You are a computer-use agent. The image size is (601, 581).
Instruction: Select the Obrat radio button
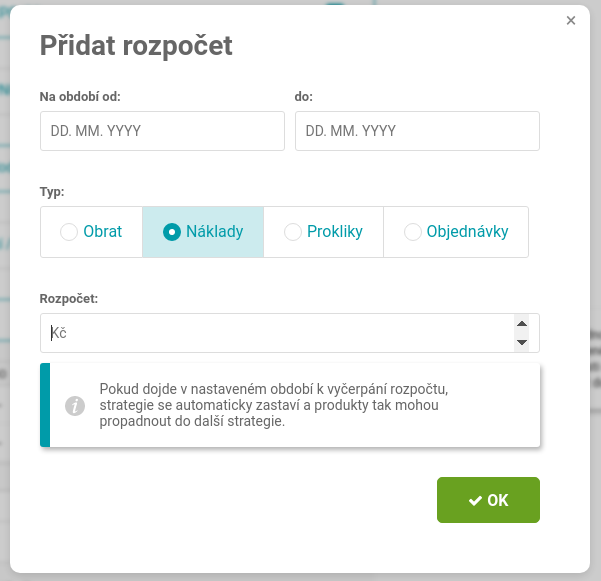click(x=69, y=232)
